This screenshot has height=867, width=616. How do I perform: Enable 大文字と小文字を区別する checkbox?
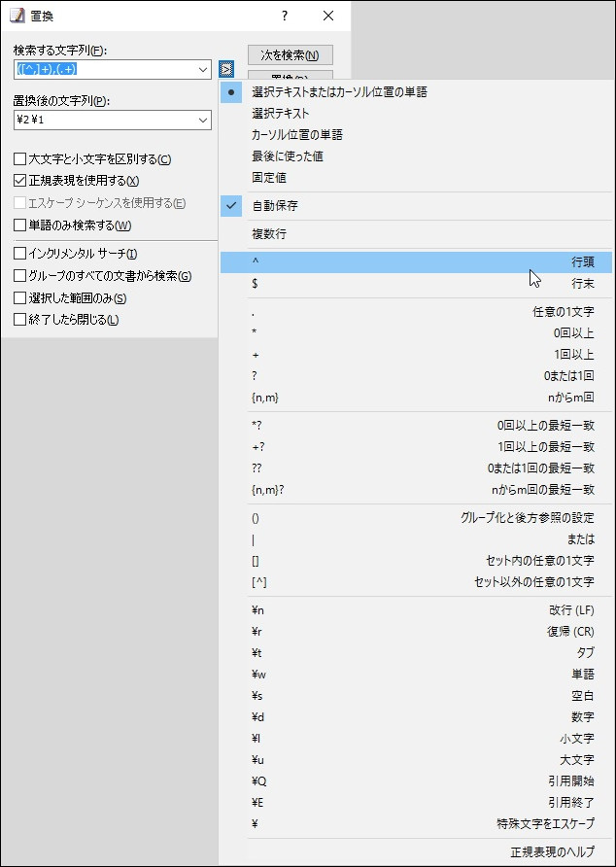tap(19, 159)
